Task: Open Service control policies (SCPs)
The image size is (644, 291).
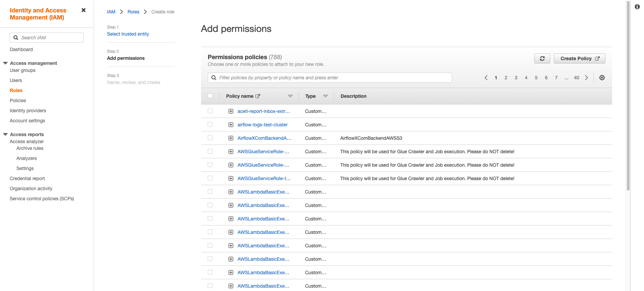Action: [x=42, y=199]
